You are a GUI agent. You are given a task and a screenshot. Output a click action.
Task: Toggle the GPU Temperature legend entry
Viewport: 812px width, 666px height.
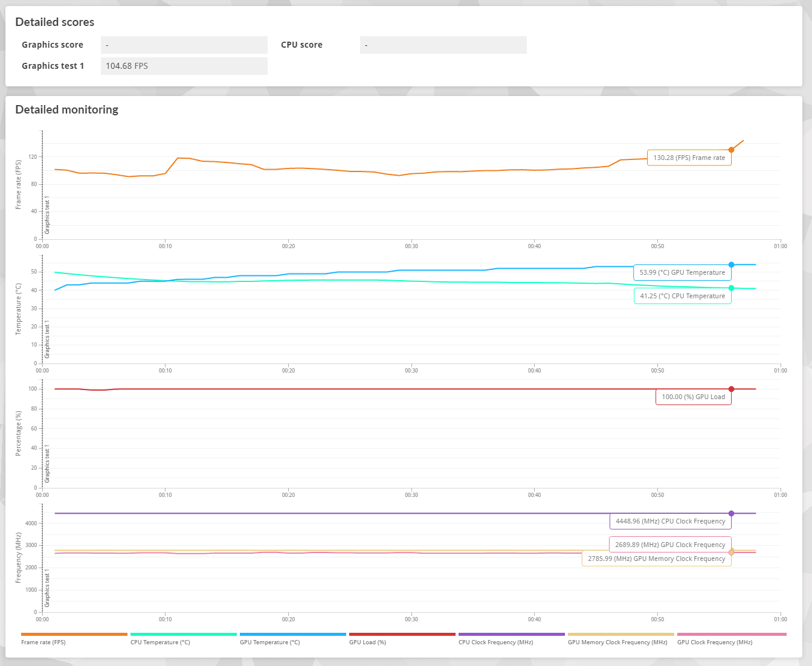click(293, 638)
